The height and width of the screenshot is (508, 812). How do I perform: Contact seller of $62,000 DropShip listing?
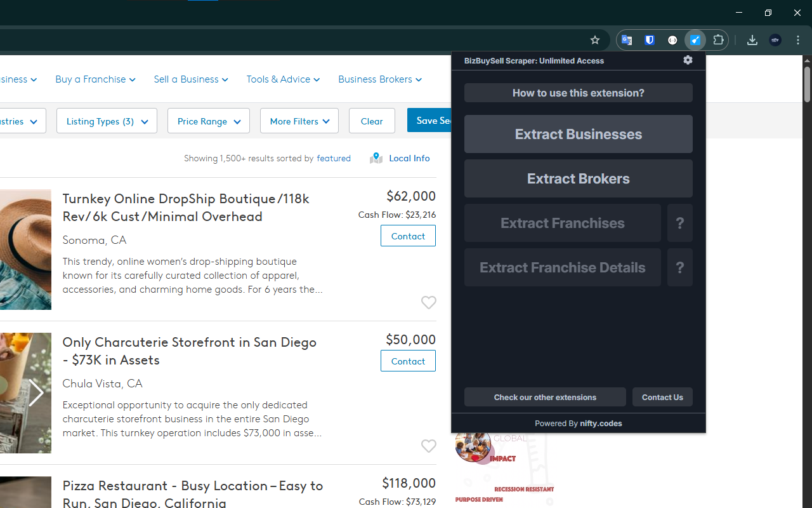pyautogui.click(x=408, y=236)
